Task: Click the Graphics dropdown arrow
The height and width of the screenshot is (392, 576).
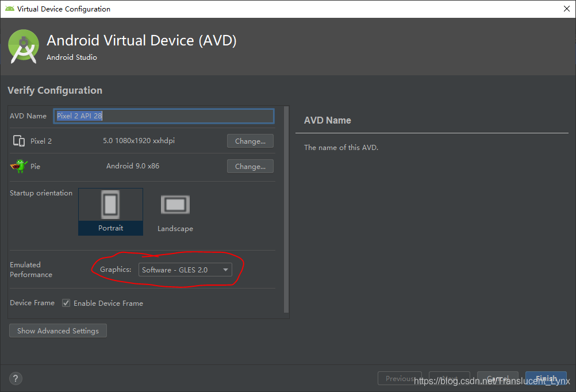Action: tap(225, 270)
